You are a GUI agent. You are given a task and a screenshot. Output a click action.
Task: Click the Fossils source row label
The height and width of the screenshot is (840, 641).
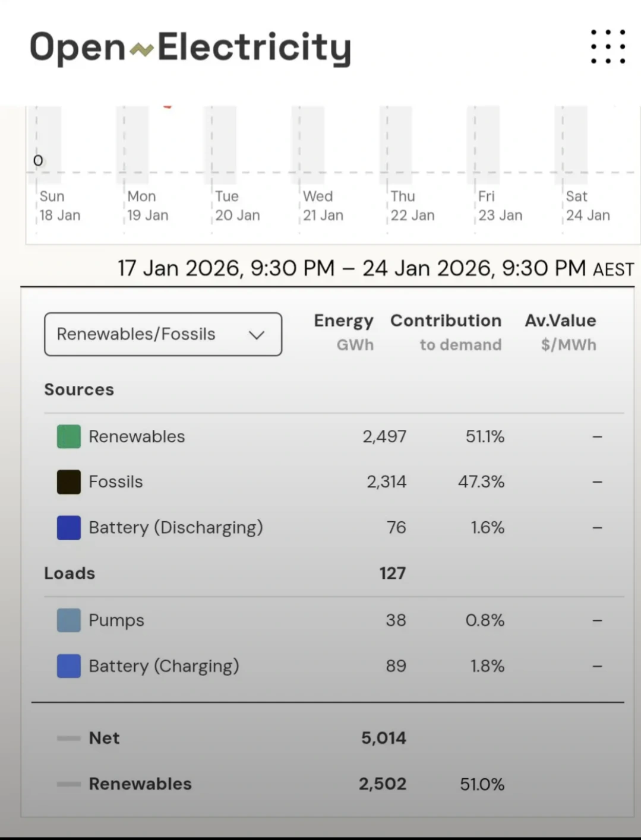(x=116, y=482)
